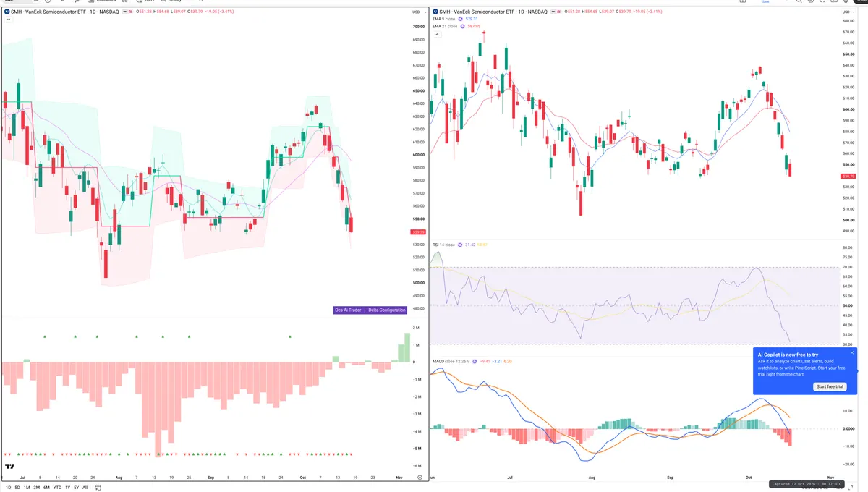Viewport: 868px width, 492px height.
Task: Select the 1M time range
Action: 27,488
